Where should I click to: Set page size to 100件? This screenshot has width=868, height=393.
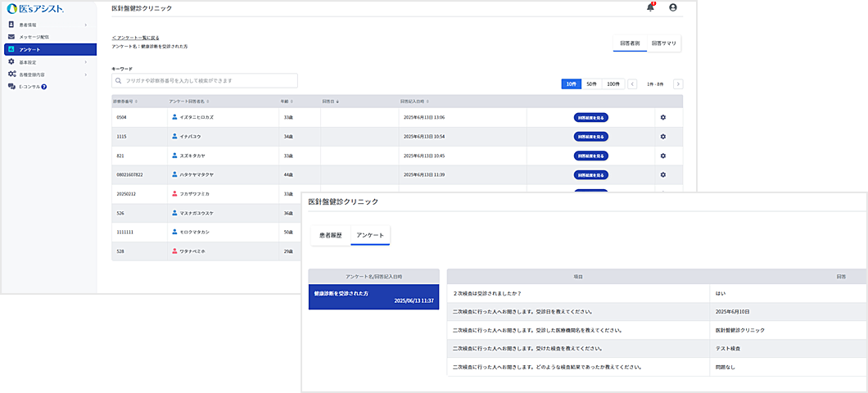[x=613, y=84]
